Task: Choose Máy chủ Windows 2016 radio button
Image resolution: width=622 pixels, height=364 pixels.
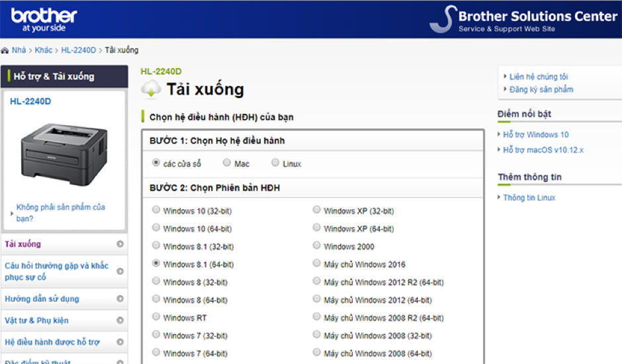Action: (x=316, y=263)
